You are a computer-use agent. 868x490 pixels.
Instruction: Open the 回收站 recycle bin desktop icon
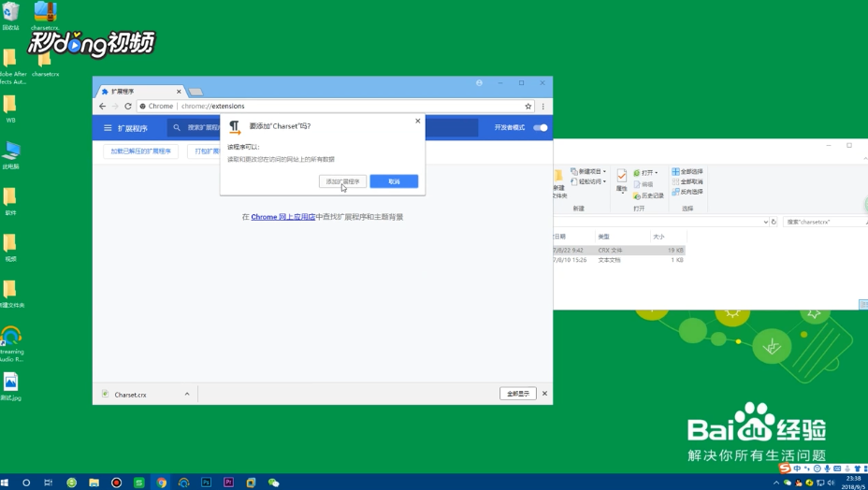tap(10, 16)
